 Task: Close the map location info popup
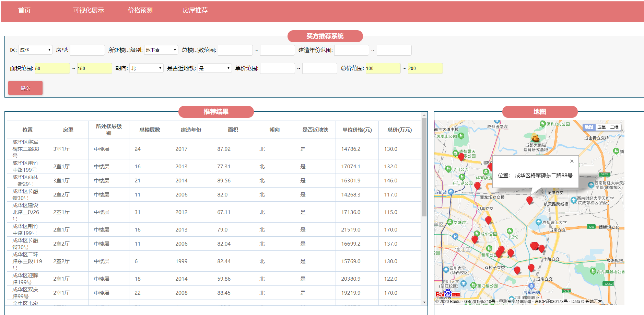[x=572, y=161]
